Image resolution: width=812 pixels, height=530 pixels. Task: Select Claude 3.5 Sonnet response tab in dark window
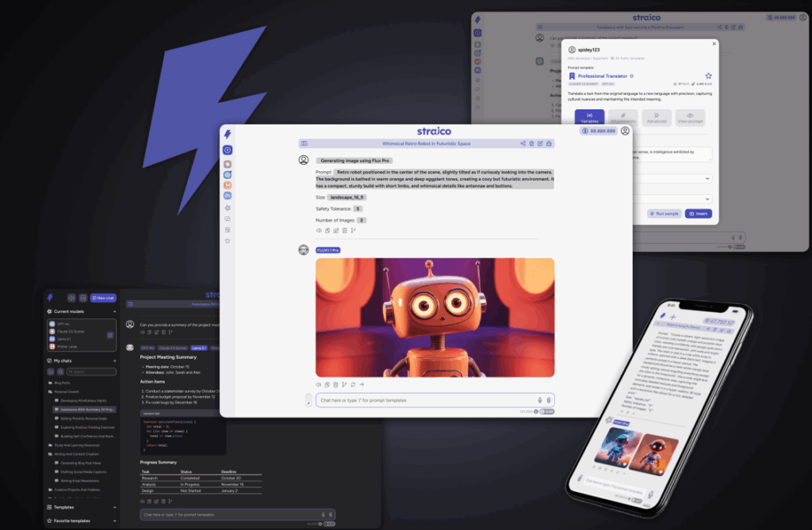pos(173,348)
